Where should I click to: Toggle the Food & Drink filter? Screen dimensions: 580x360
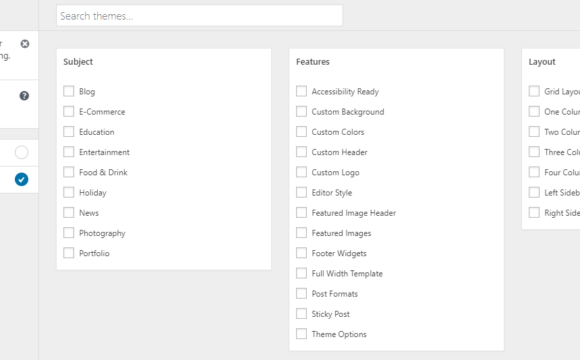tap(68, 172)
